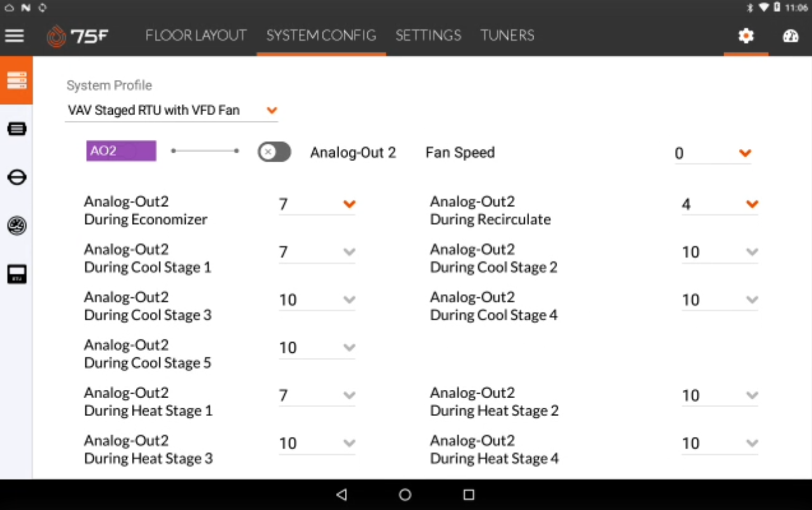
Task: Open the hamburger navigation menu
Action: pos(15,36)
